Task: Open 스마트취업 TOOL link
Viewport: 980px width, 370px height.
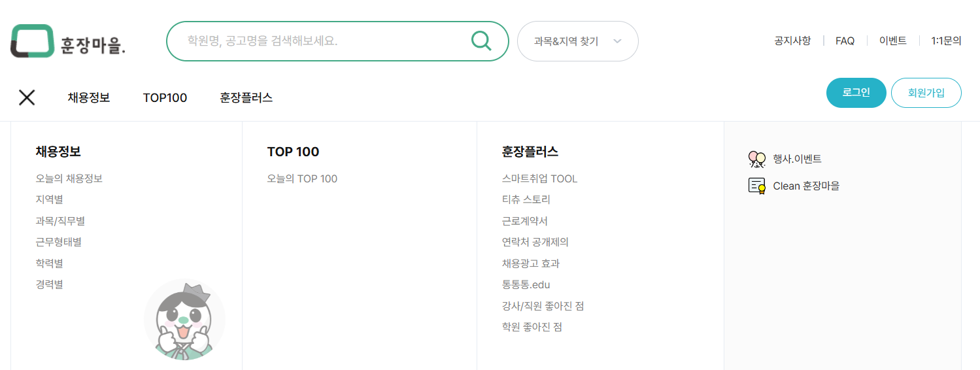Action: (540, 178)
